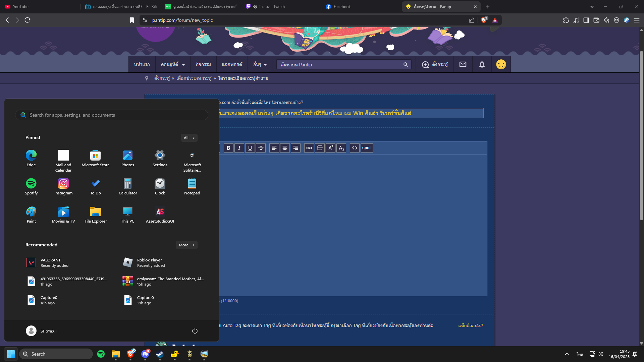Insert horizontal line in editor
The image size is (644, 362).
coord(320,148)
